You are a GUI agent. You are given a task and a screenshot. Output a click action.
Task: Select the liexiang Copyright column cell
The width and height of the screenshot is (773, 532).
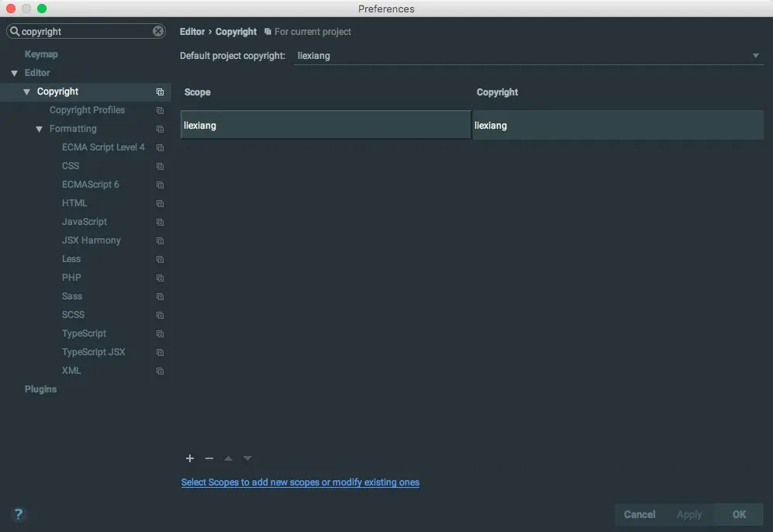pyautogui.click(x=618, y=125)
